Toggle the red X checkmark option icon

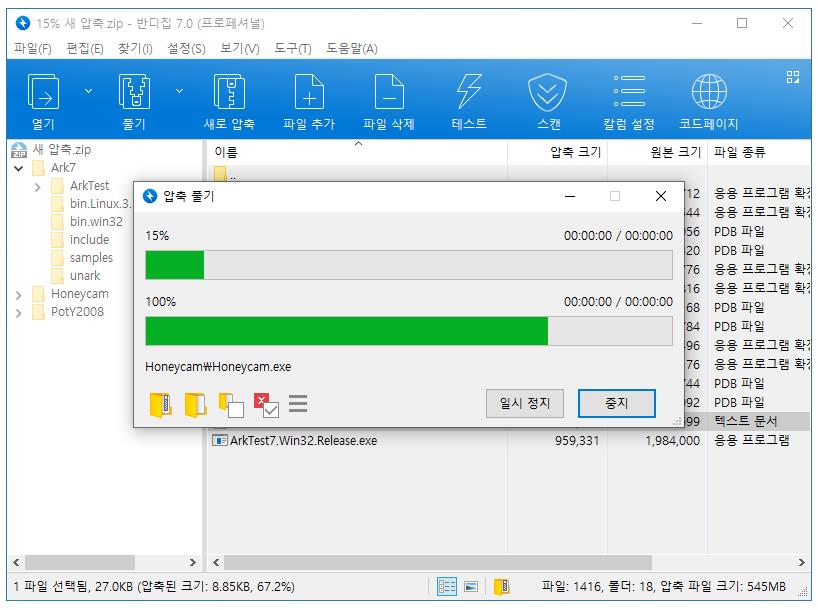point(266,405)
